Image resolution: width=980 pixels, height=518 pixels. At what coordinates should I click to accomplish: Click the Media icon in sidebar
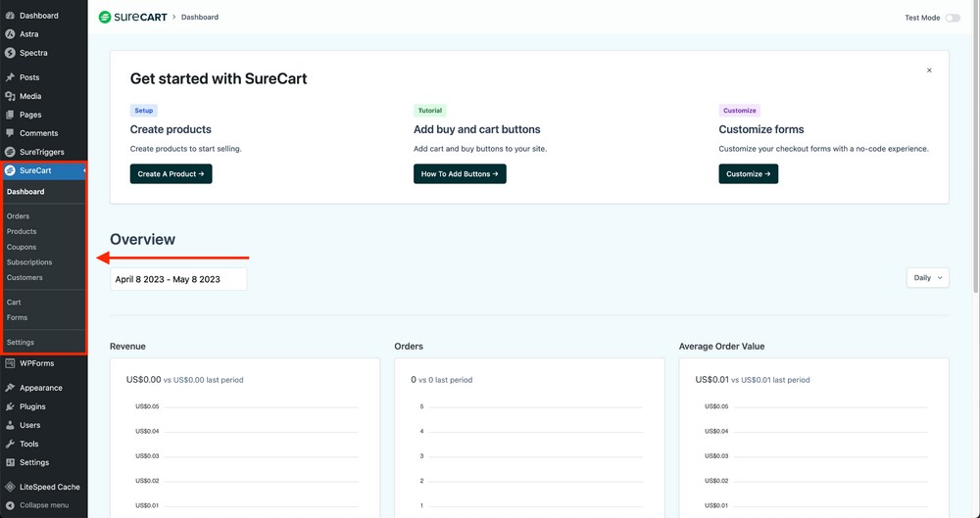(10, 96)
